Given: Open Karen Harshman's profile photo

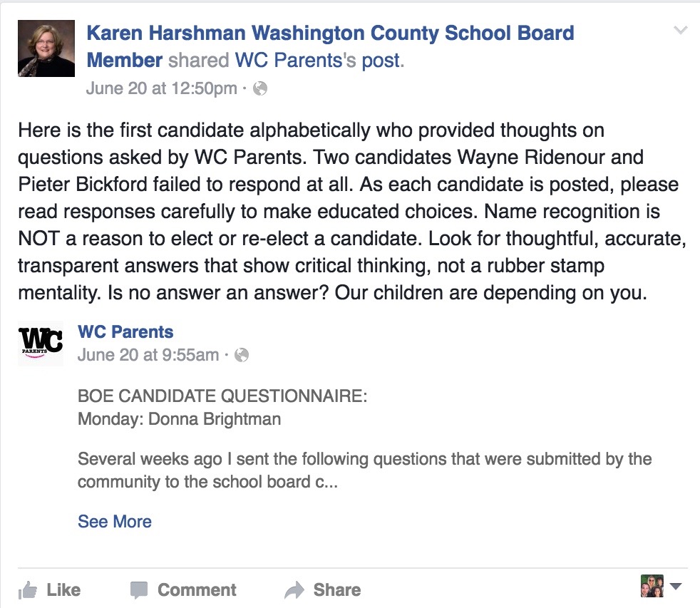Looking at the screenshot, I should click(x=46, y=48).
